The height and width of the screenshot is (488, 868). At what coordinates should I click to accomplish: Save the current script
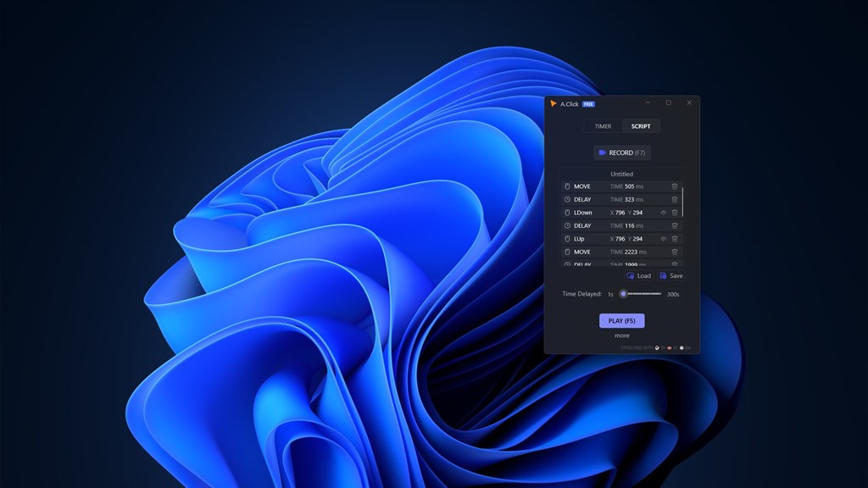(x=671, y=275)
